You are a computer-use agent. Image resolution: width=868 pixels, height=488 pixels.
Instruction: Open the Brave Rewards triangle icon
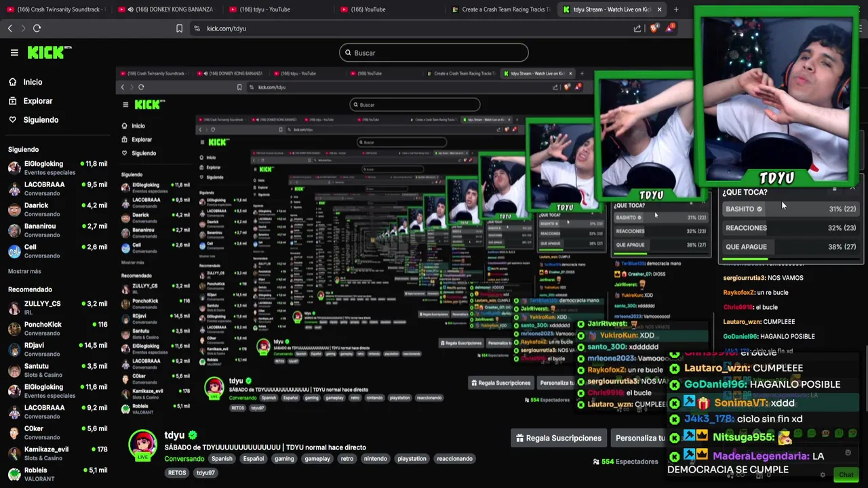coord(670,28)
